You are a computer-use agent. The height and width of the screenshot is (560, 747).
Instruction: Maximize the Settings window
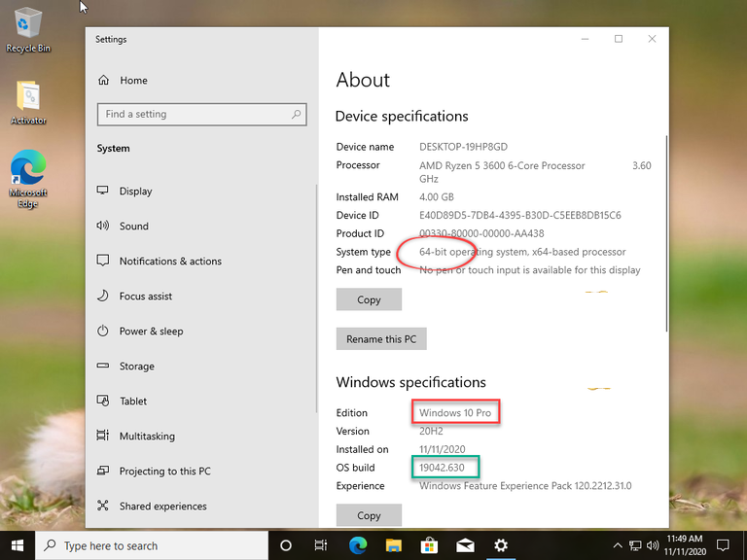click(x=619, y=39)
